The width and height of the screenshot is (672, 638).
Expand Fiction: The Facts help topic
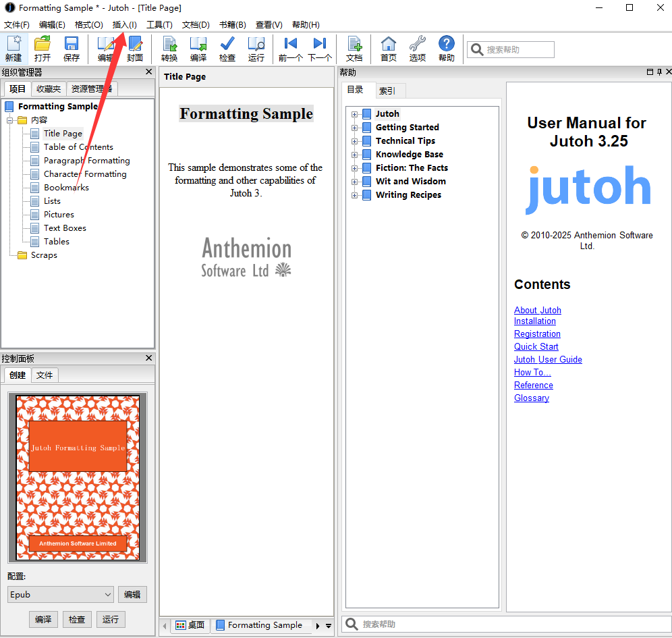click(x=354, y=168)
